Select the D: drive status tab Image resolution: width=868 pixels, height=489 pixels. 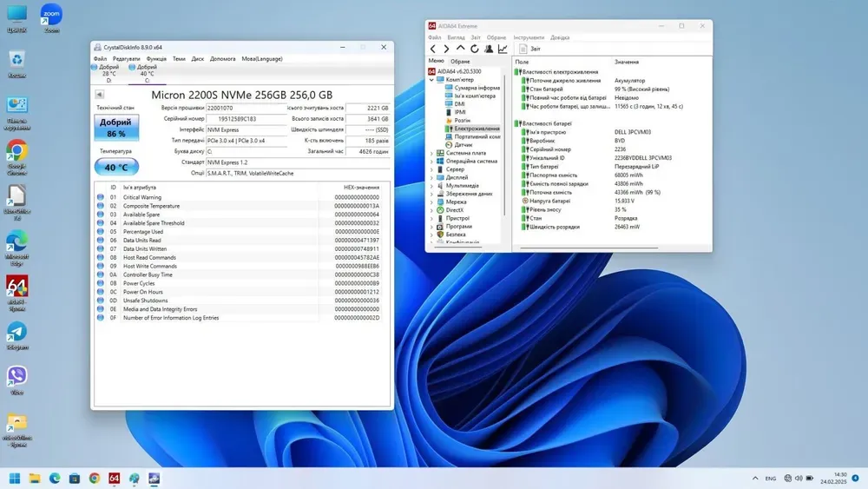point(108,73)
